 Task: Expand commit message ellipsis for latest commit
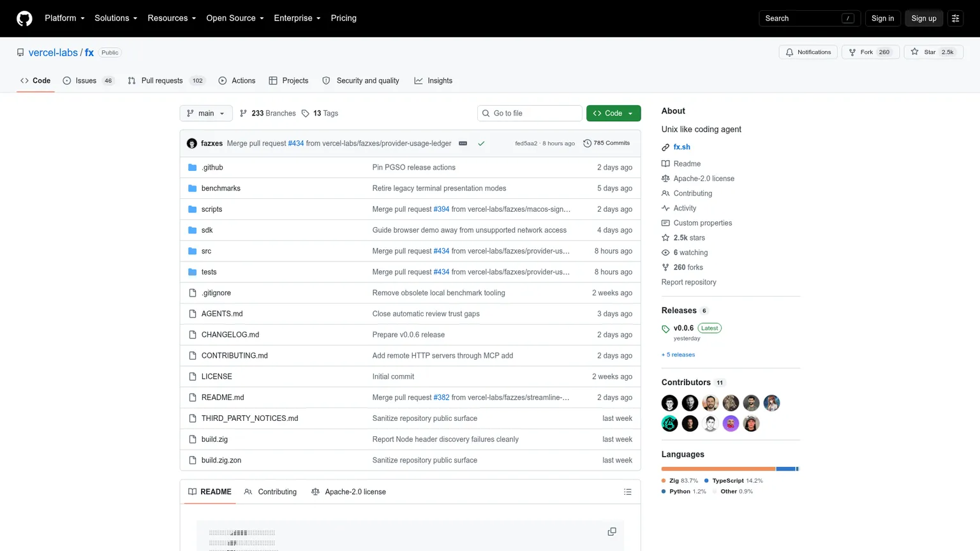(x=463, y=143)
